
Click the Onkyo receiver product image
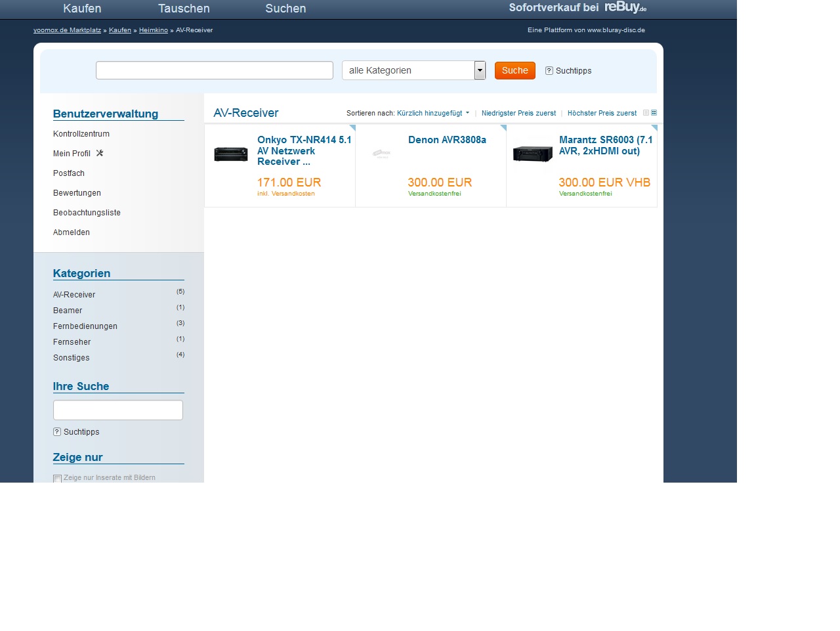pyautogui.click(x=231, y=154)
